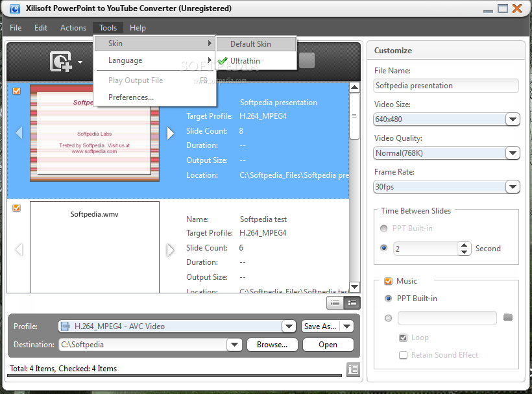Click the conversion progress bar

coord(175,375)
